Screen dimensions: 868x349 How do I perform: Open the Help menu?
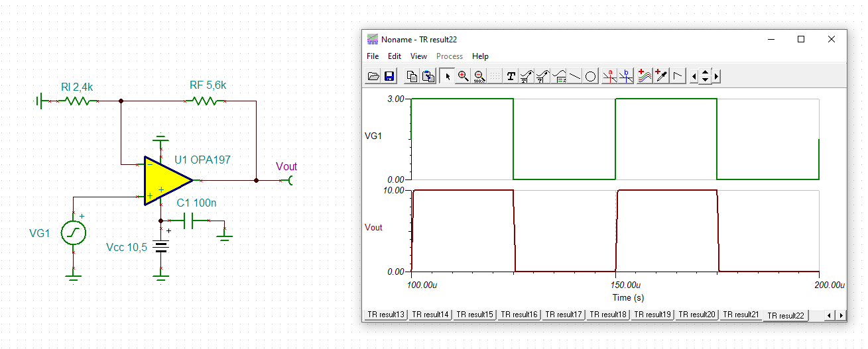[480, 56]
